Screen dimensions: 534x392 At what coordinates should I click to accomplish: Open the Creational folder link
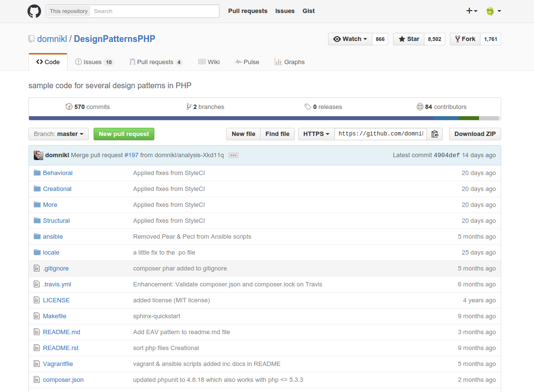tap(57, 189)
